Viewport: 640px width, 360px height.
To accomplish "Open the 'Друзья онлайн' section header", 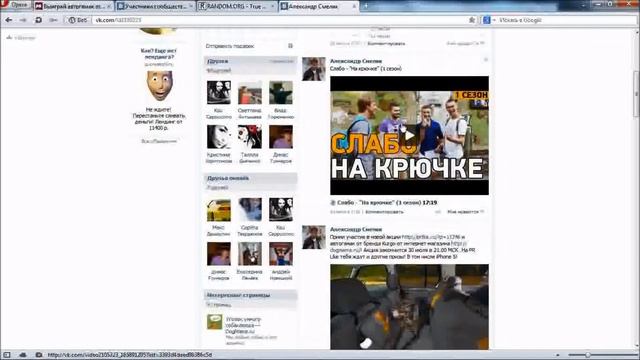I will tap(250, 178).
